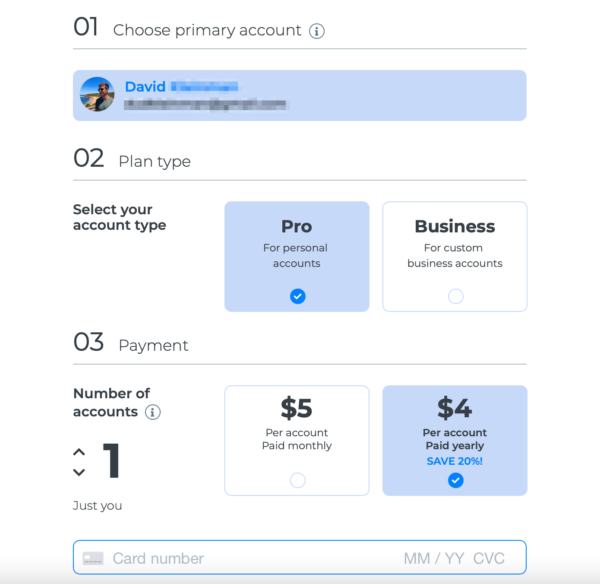Click info icon beside Choose primary account
The height and width of the screenshot is (584, 600).
point(317,31)
